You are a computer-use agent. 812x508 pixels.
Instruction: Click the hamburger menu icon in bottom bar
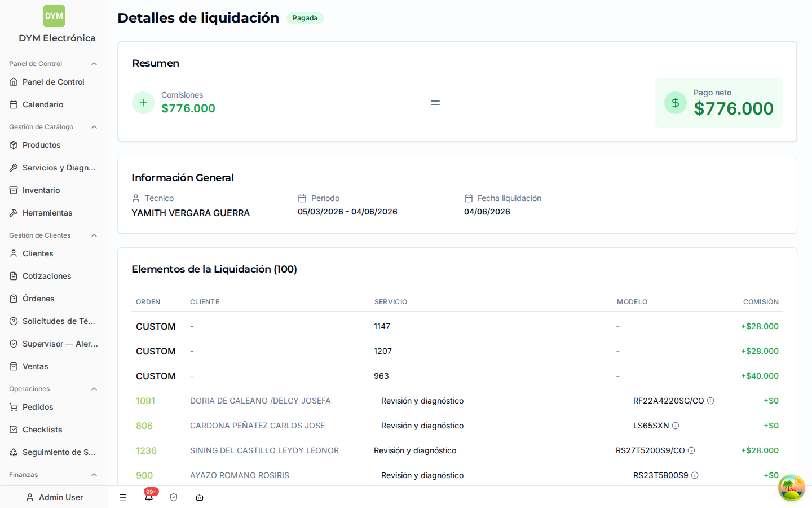click(x=123, y=497)
